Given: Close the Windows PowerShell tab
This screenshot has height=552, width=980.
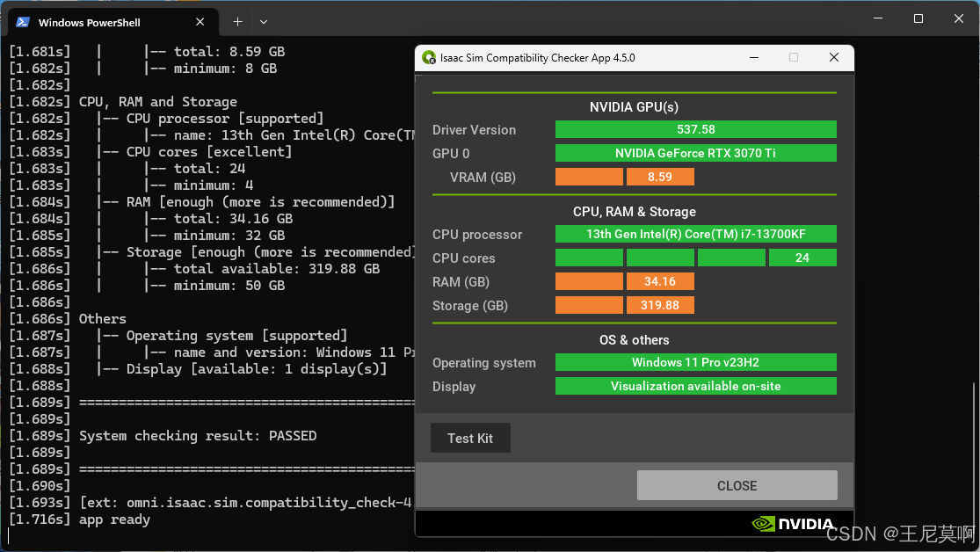Looking at the screenshot, I should (x=200, y=22).
